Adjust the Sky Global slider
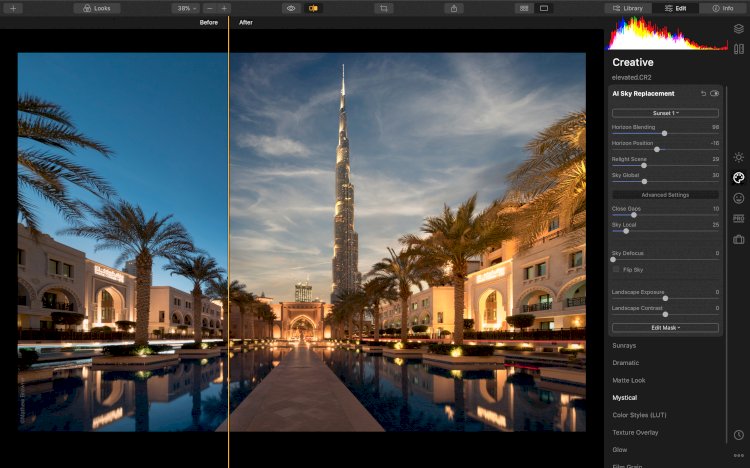The image size is (750, 468). tap(644, 181)
